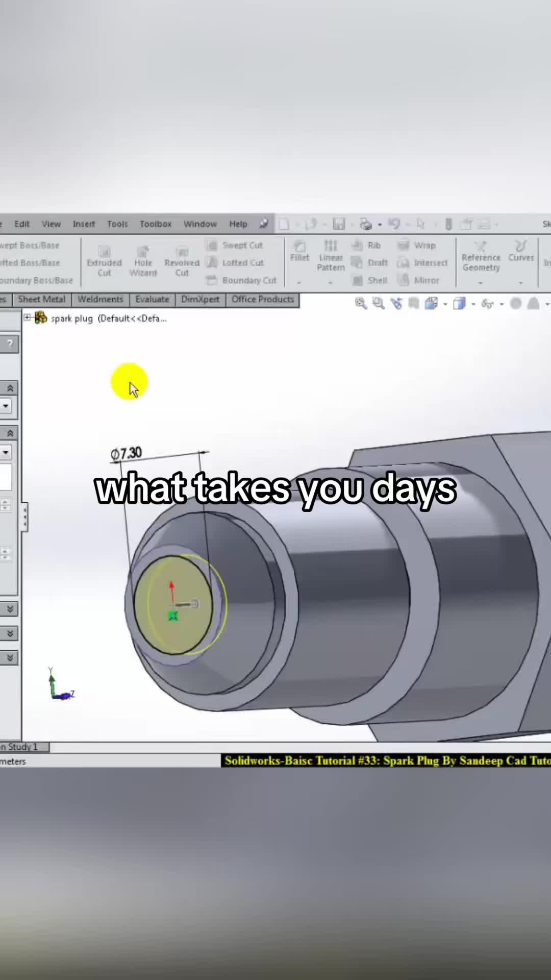Screen dimensions: 551x980
Task: Select the yellow circular end face
Action: pos(172,605)
